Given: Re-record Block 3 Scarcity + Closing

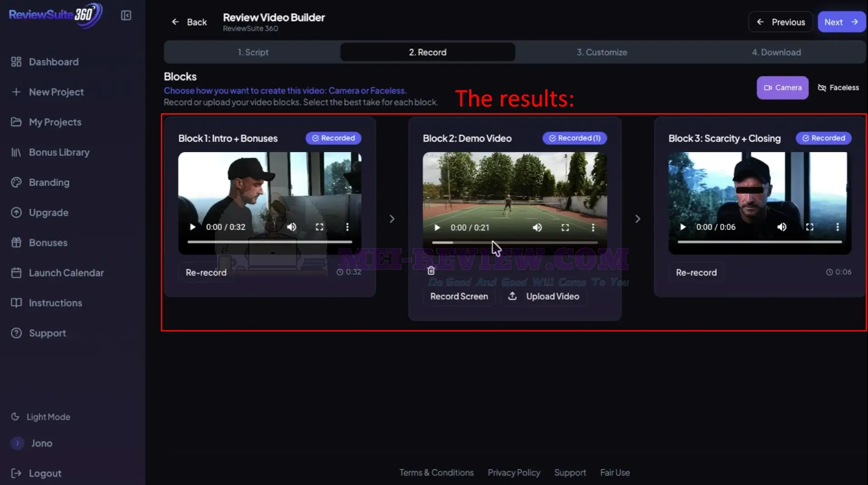Looking at the screenshot, I should click(x=696, y=272).
